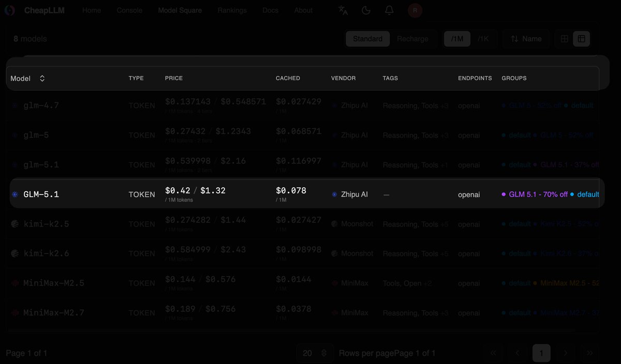The width and height of the screenshot is (621, 364).
Task: Click the Zhipu icon beside glm-4.7
Action: pyautogui.click(x=15, y=105)
